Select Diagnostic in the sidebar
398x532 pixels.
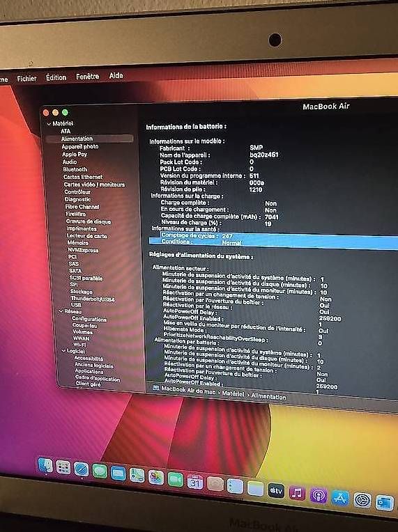click(78, 199)
